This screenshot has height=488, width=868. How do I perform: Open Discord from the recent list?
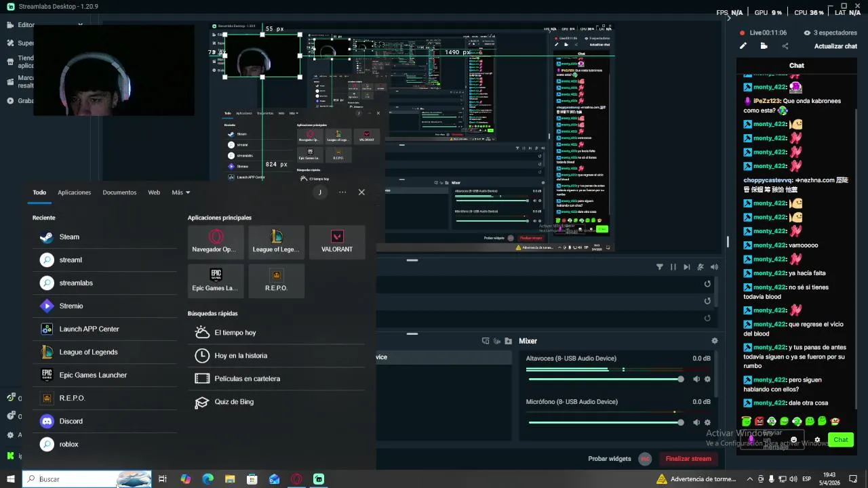click(x=104, y=422)
